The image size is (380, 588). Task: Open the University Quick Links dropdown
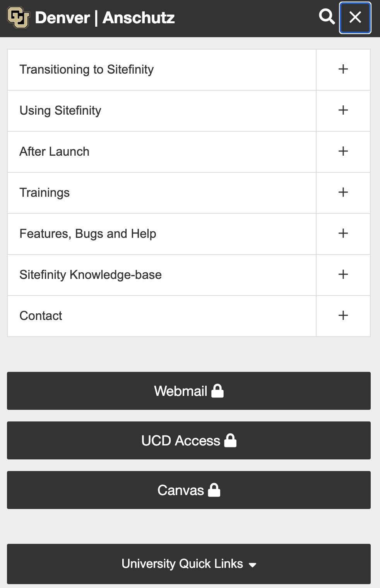(x=189, y=564)
